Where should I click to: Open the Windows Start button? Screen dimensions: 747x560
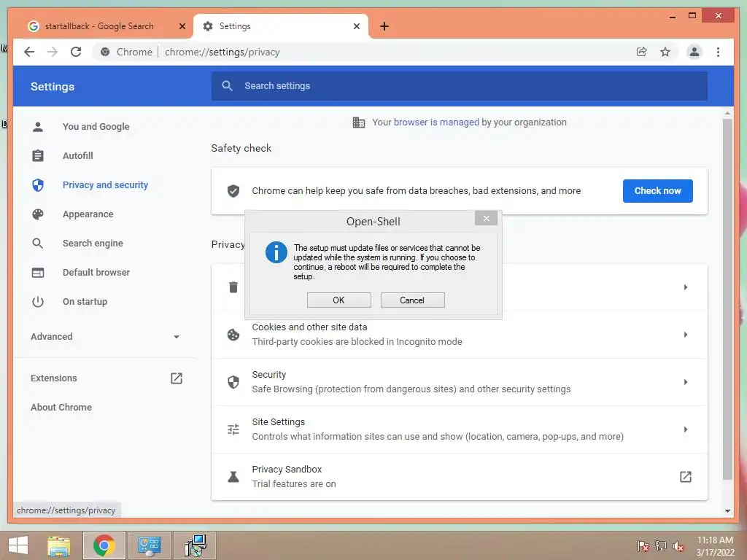pyautogui.click(x=18, y=545)
